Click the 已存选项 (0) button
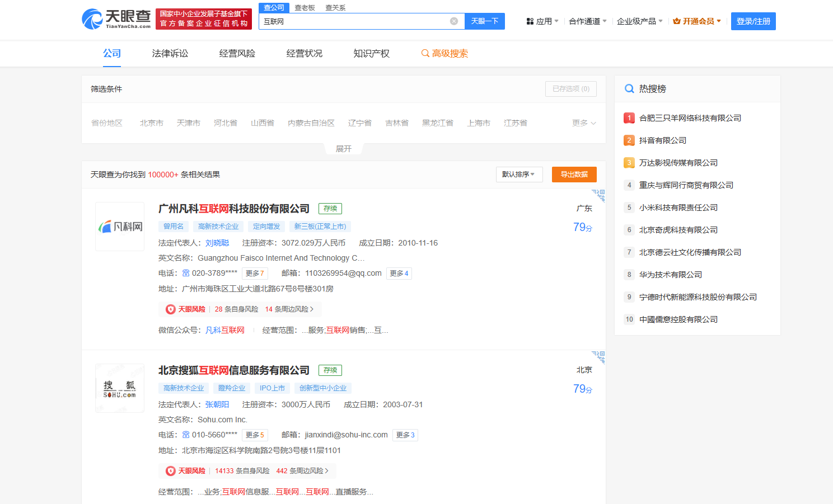The height and width of the screenshot is (504, 833). [x=571, y=89]
